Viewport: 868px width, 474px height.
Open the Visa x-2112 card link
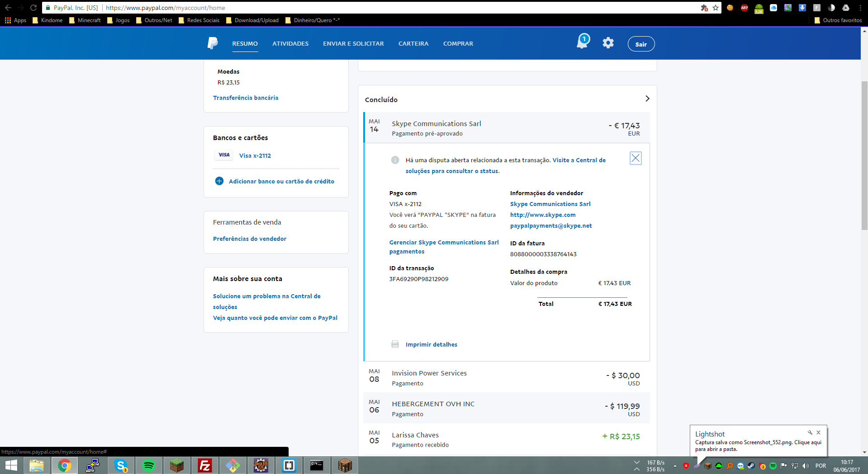[255, 155]
